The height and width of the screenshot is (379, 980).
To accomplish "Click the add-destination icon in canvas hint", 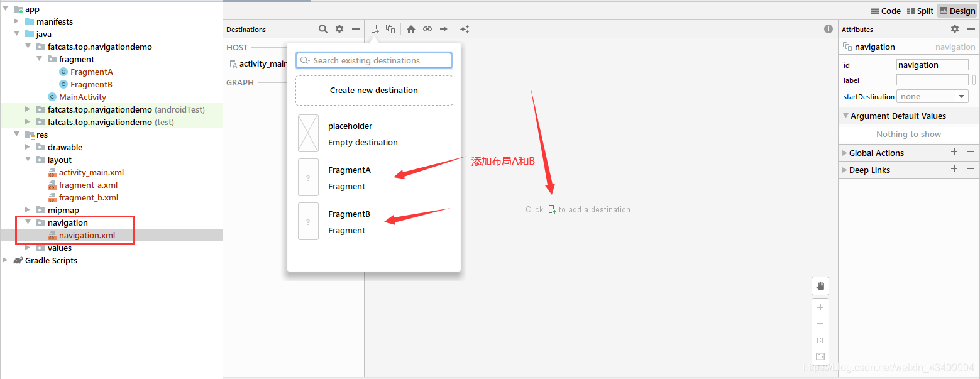I will click(x=552, y=209).
